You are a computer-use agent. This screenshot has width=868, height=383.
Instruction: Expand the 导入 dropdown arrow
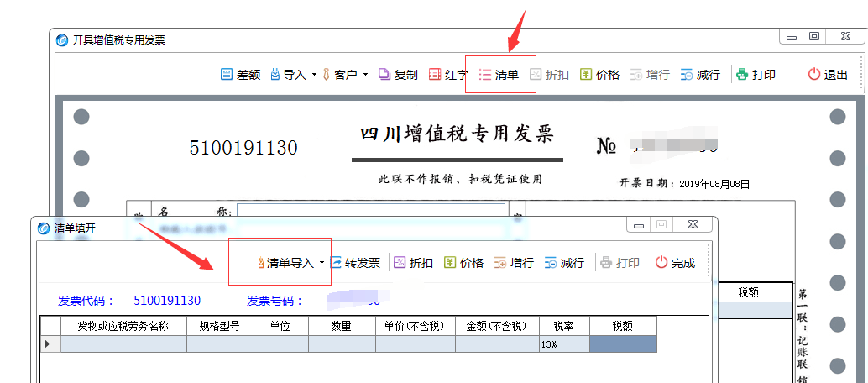point(314,75)
